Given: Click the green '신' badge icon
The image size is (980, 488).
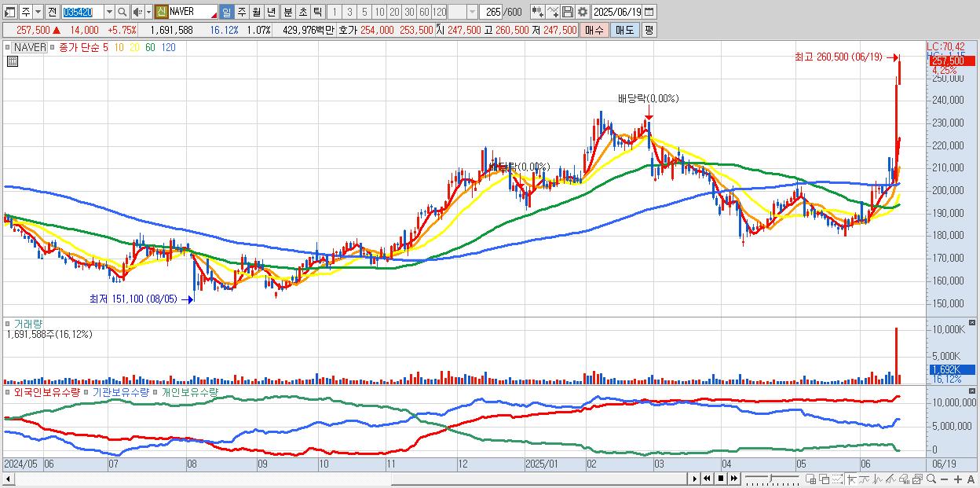Looking at the screenshot, I should pos(161,12).
